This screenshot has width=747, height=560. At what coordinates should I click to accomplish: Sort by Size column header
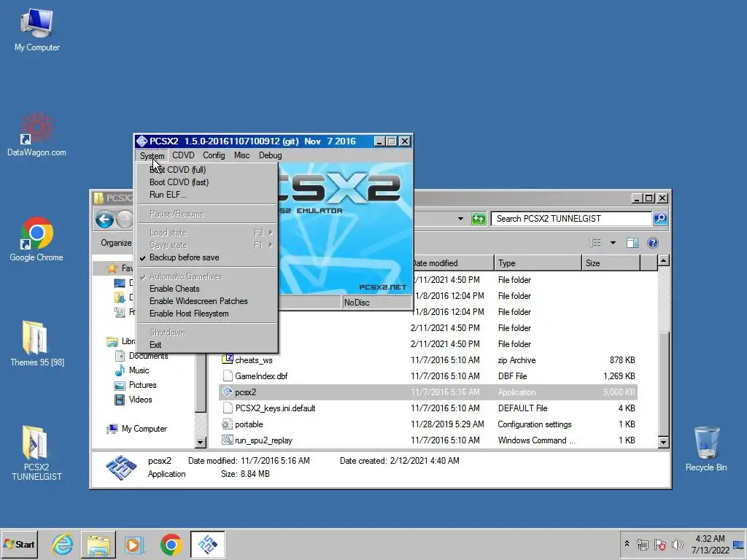click(x=611, y=262)
